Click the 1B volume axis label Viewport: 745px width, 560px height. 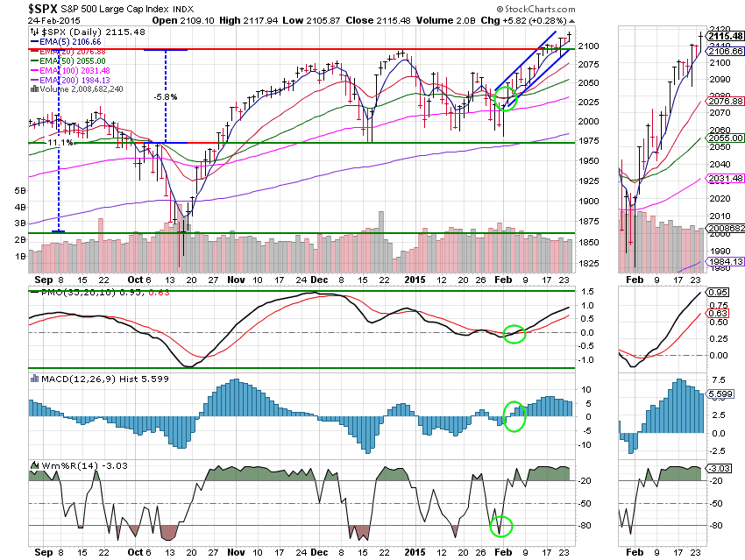point(20,256)
